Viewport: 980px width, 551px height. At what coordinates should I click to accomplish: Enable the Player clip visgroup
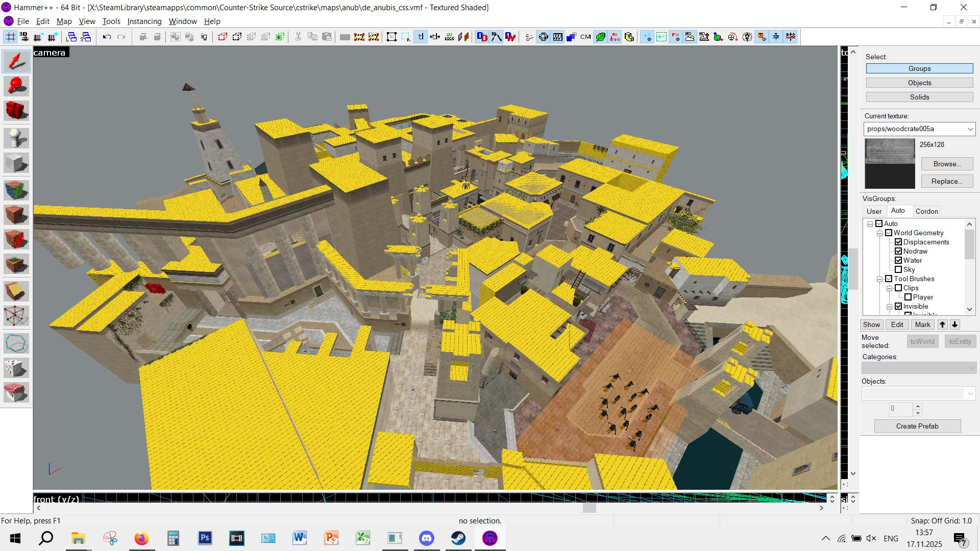[908, 297]
